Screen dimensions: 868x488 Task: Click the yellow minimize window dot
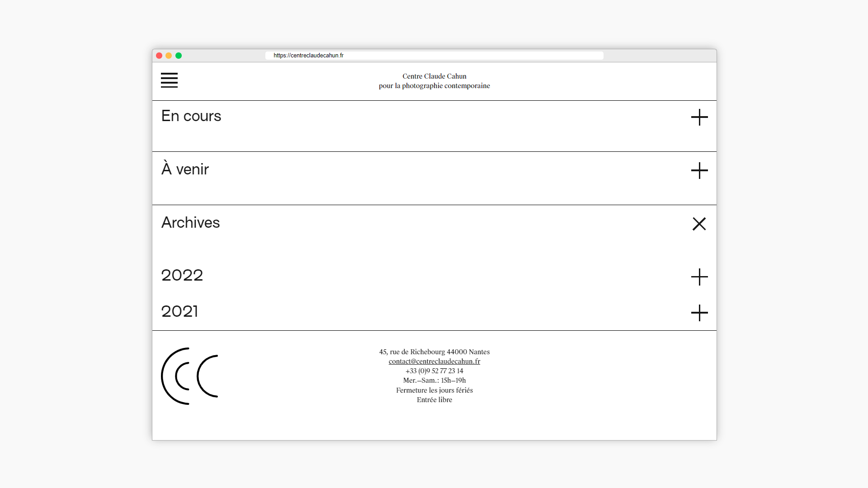point(169,56)
